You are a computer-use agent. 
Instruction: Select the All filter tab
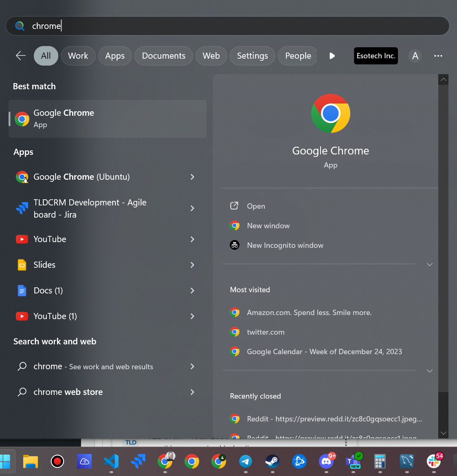pyautogui.click(x=46, y=56)
